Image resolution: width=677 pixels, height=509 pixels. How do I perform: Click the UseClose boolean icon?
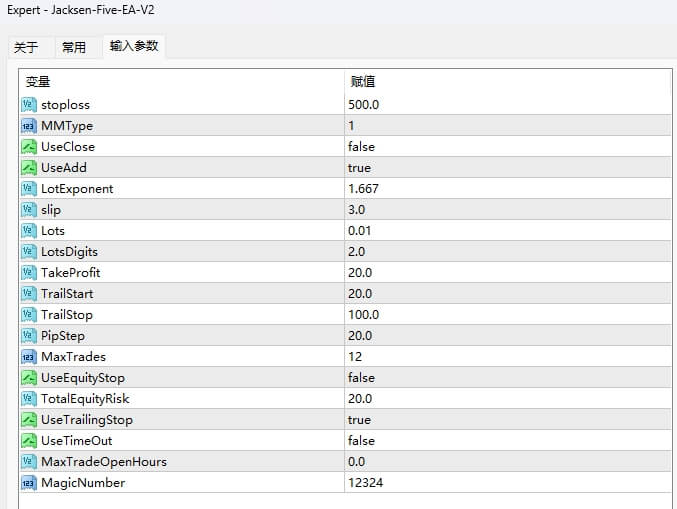29,147
